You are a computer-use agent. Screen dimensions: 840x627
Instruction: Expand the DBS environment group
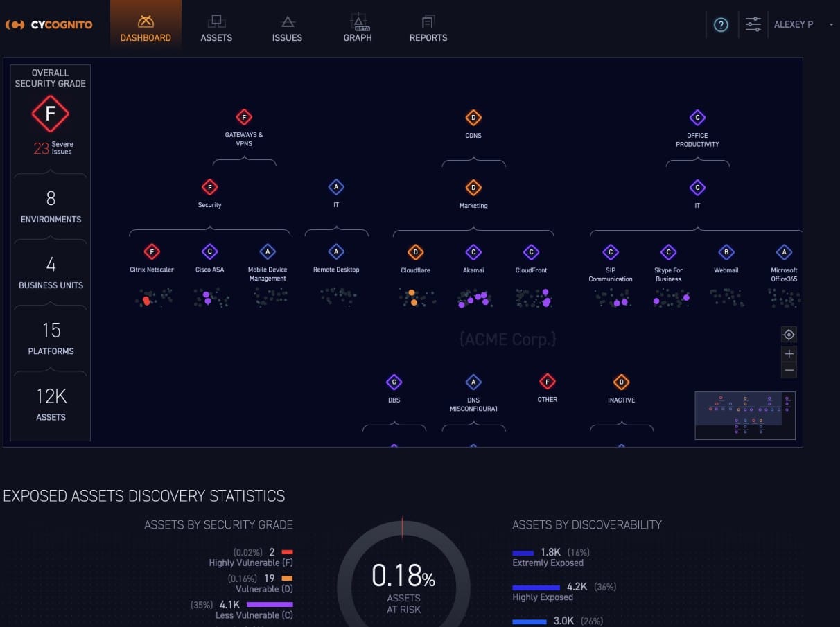pyautogui.click(x=394, y=382)
